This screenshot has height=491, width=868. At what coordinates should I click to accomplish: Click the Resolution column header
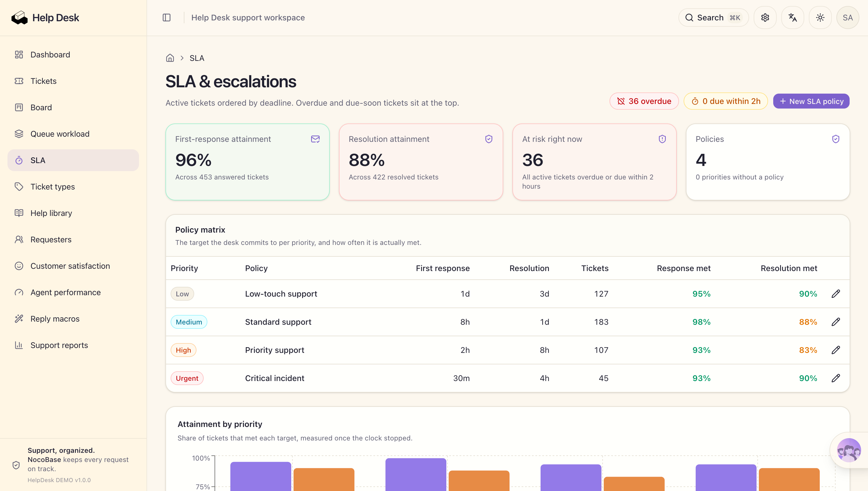pyautogui.click(x=529, y=268)
